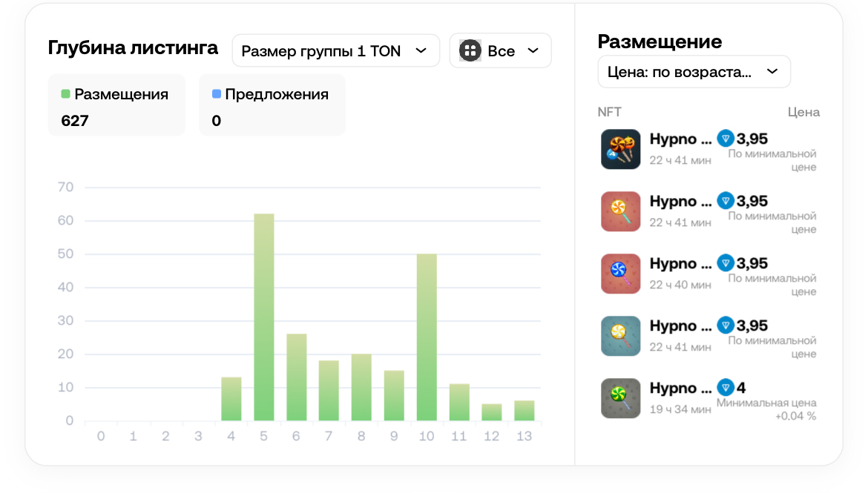Click the chart bar at price 13
The image size is (868, 493).
click(x=525, y=411)
